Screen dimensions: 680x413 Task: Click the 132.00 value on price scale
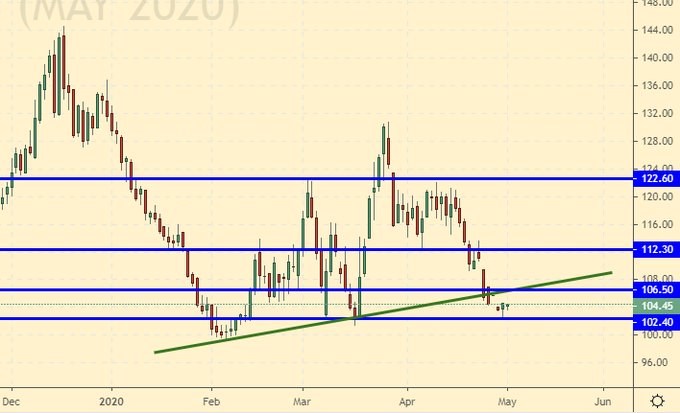pyautogui.click(x=656, y=113)
